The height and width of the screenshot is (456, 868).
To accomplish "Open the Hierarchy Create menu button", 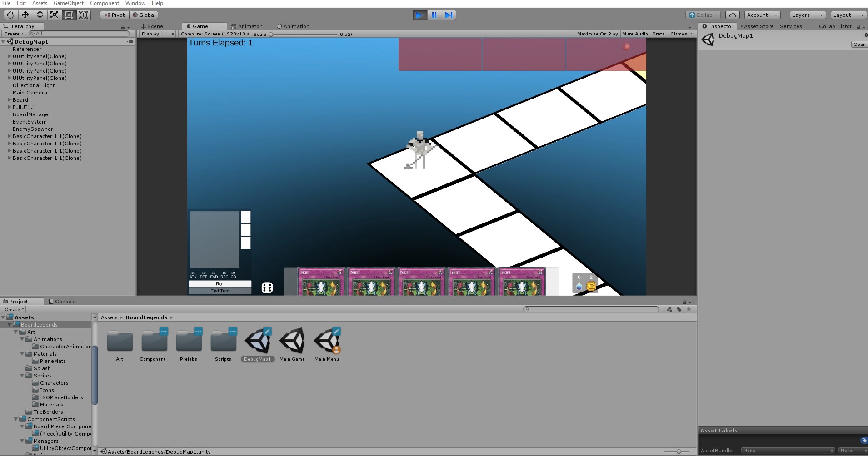I will pyautogui.click(x=13, y=34).
